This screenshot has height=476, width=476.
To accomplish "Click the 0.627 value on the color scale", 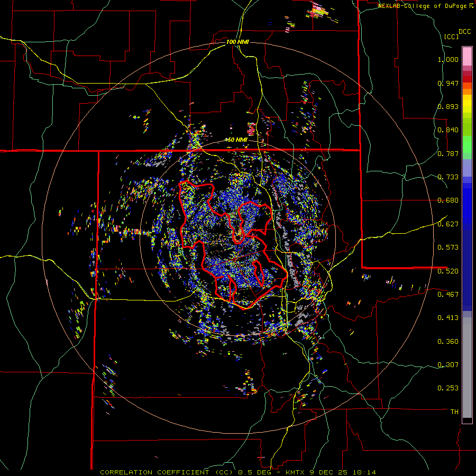I will point(448,224).
